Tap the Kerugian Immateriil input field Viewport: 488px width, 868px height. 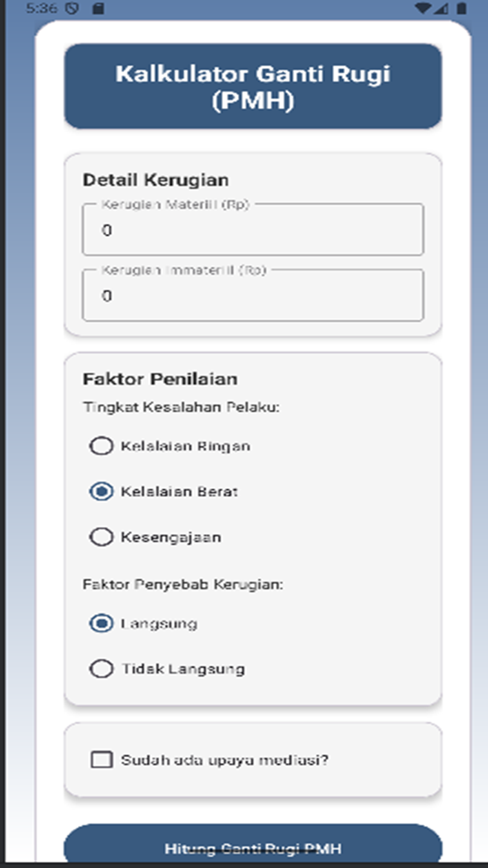[x=253, y=297]
